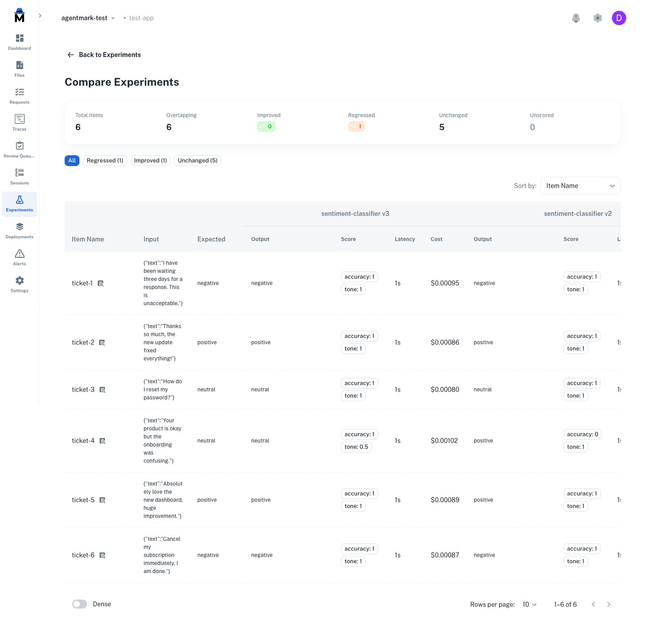Open the top-right settings gear
Image resolution: width=646 pixels, height=644 pixels.
pyautogui.click(x=598, y=18)
